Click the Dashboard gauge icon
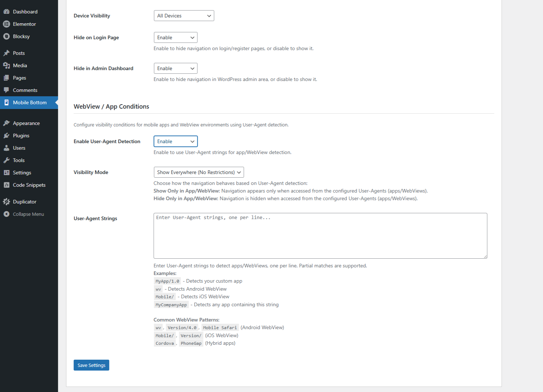543x392 pixels. pos(6,12)
